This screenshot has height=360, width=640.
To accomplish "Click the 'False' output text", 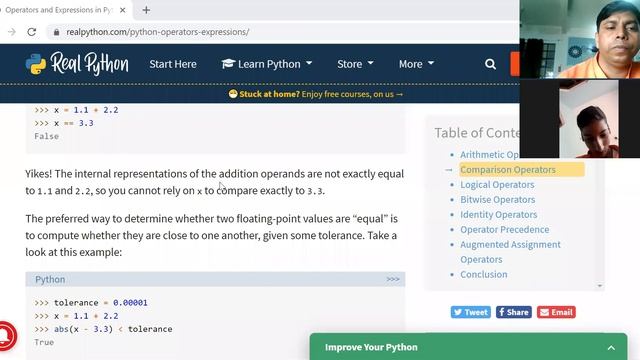I will (x=47, y=136).
